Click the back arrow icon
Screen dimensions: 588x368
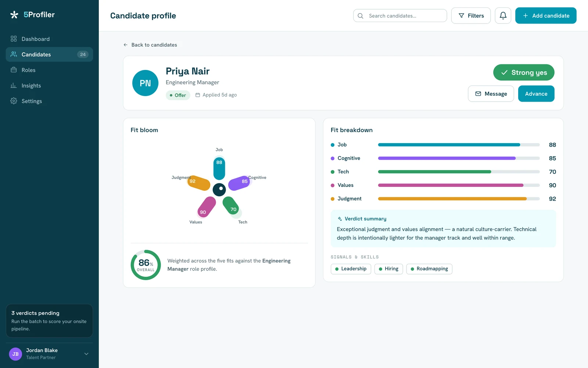(x=125, y=45)
